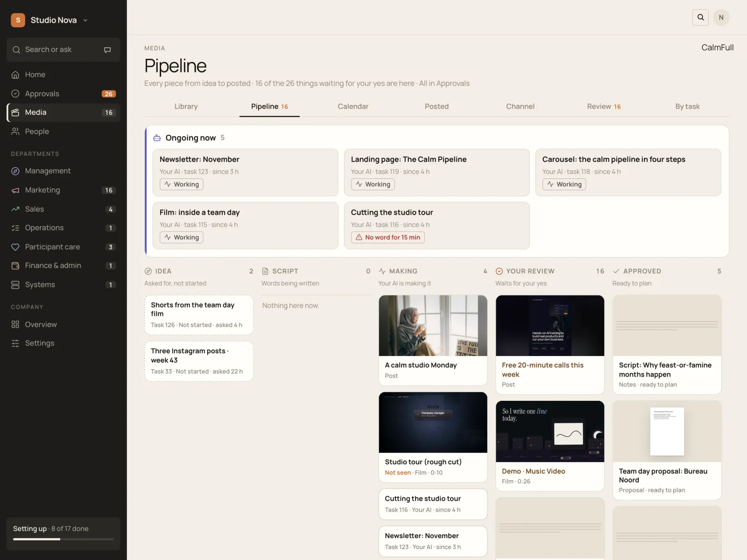747x560 pixels.
Task: Click the Media clapperboard icon
Action: point(15,112)
